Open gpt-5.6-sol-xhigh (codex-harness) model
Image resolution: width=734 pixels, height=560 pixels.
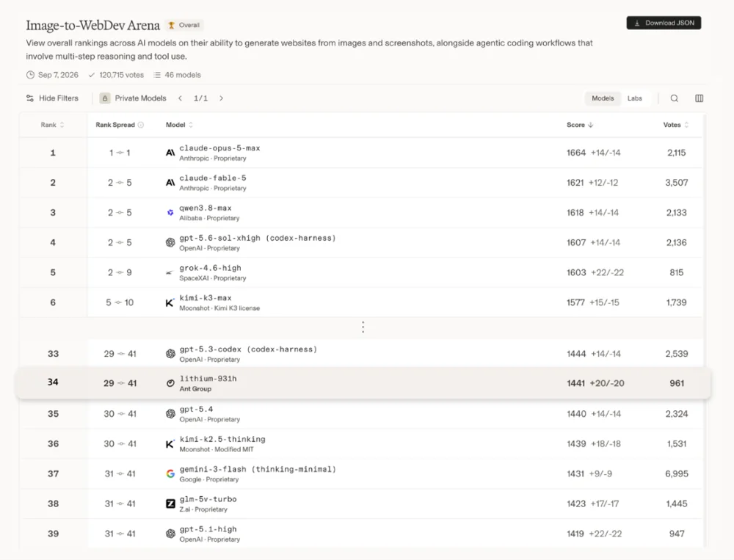click(x=258, y=238)
